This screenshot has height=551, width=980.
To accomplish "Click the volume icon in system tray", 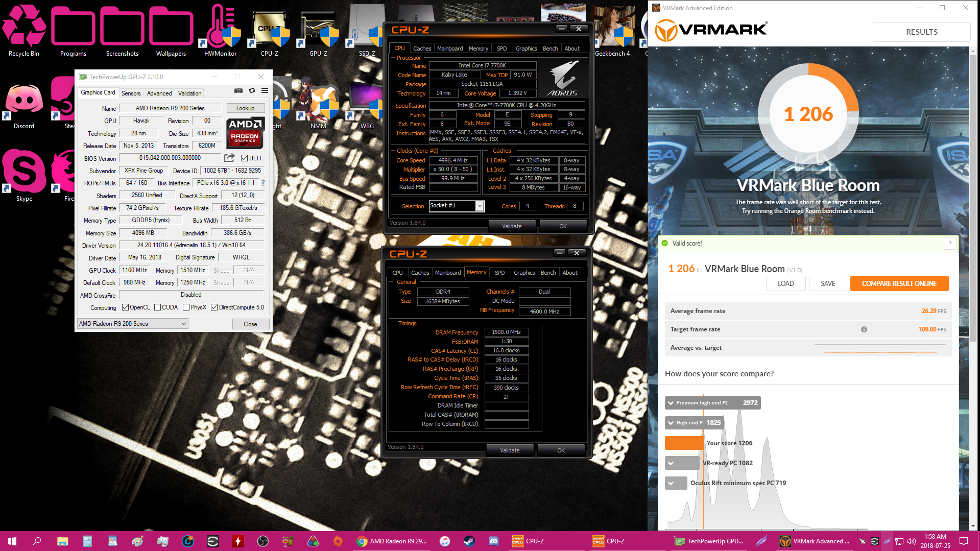I will (x=912, y=541).
